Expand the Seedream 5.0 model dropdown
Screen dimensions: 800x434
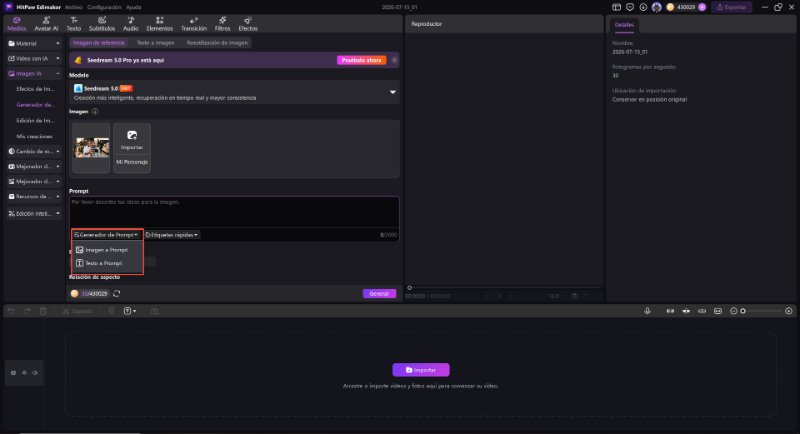[x=393, y=92]
